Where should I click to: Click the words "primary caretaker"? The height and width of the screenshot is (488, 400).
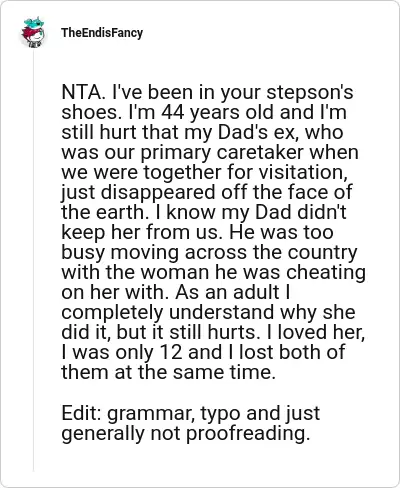tap(222, 152)
